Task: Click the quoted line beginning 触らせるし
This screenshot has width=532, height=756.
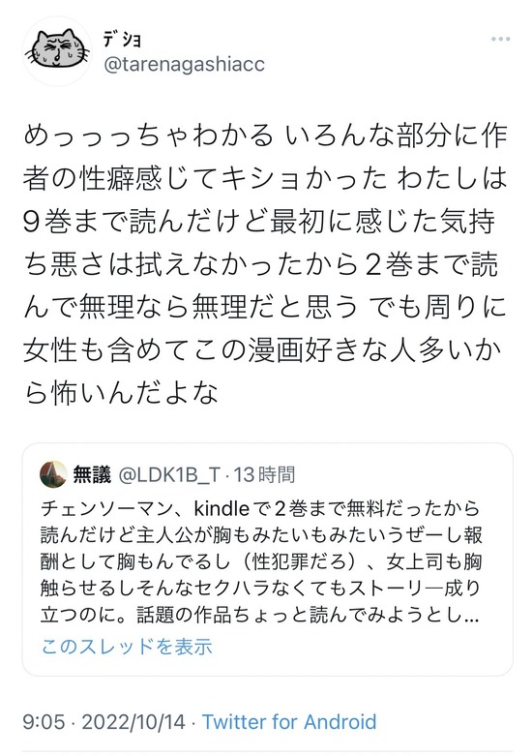Action: [261, 589]
